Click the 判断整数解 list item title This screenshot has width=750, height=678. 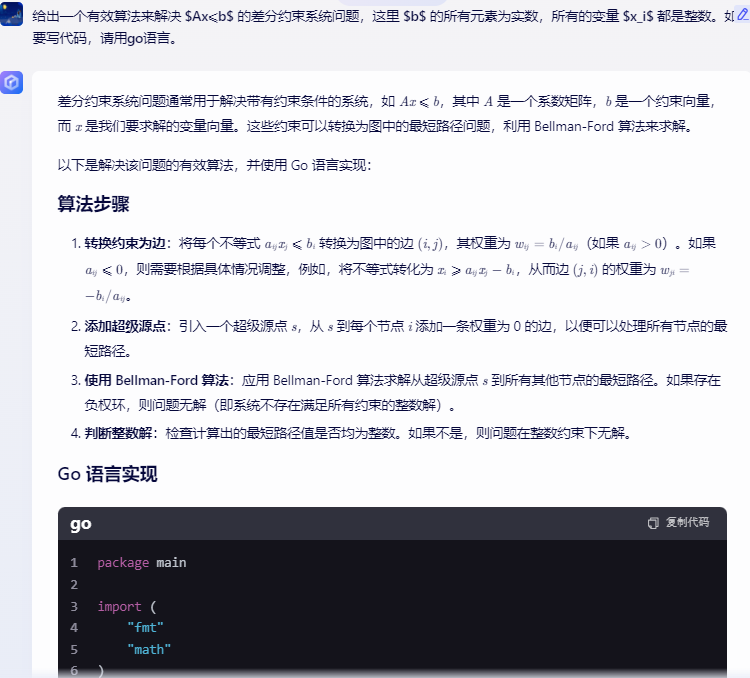point(118,433)
